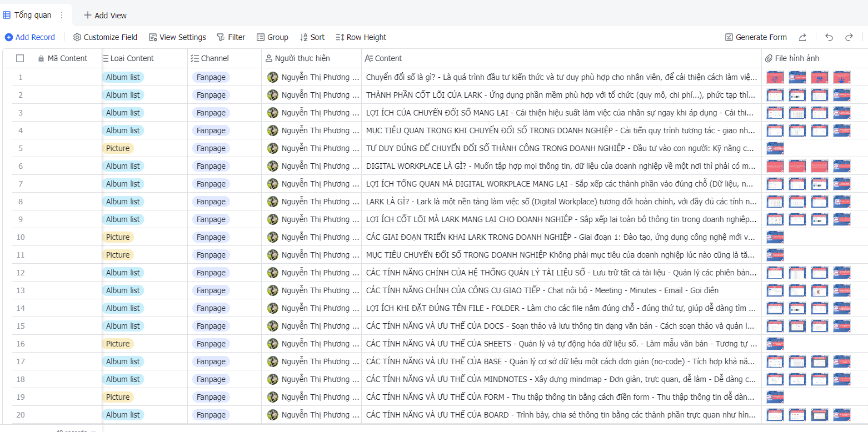The height and width of the screenshot is (432, 868).
Task: Click Generate Form
Action: 756,37
